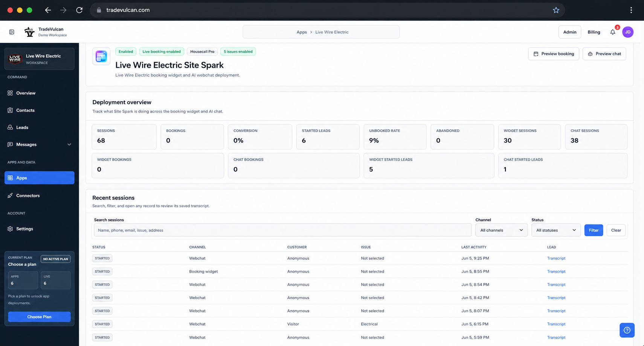Click the Messages chat icon in sidebar

[x=10, y=144]
